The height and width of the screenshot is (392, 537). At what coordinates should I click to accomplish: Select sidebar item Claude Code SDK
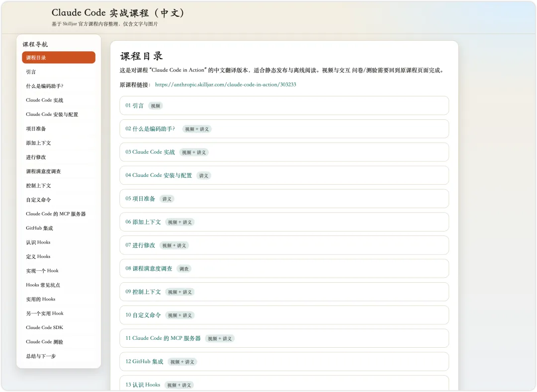[59, 327]
